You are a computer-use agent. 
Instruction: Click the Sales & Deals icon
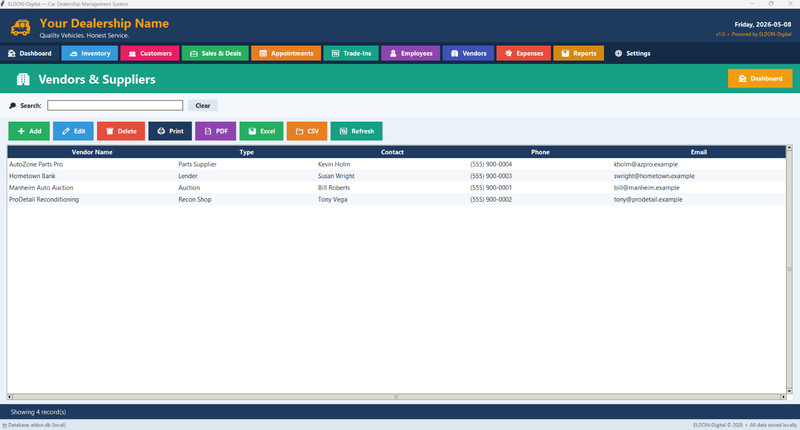coord(193,54)
